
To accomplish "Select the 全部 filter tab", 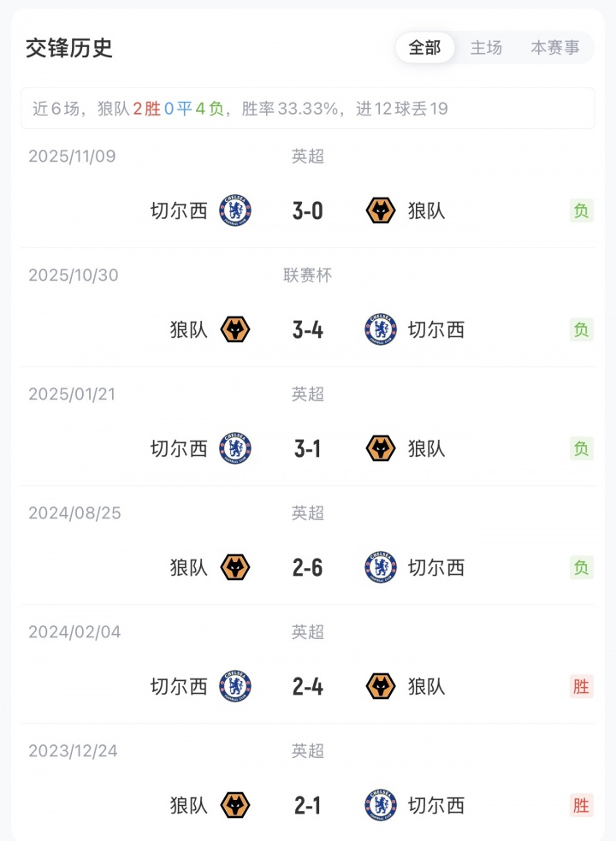I will (x=424, y=48).
